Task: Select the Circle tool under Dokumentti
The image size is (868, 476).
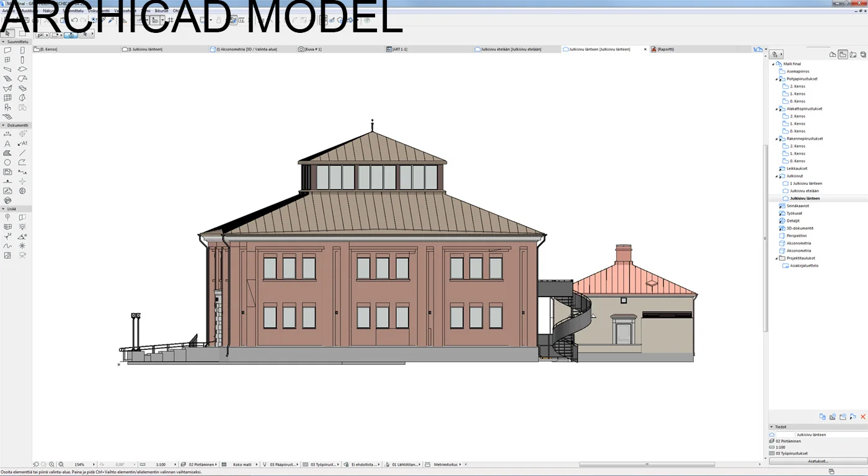Action: pos(7,162)
